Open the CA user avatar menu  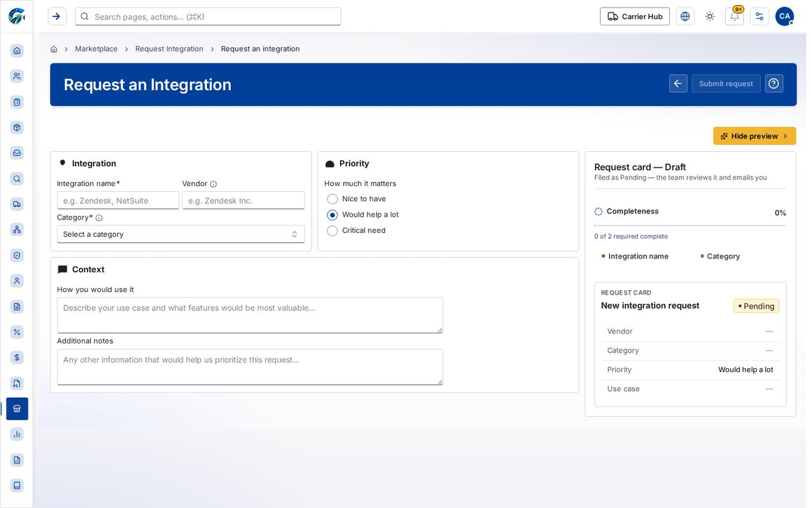coord(785,17)
